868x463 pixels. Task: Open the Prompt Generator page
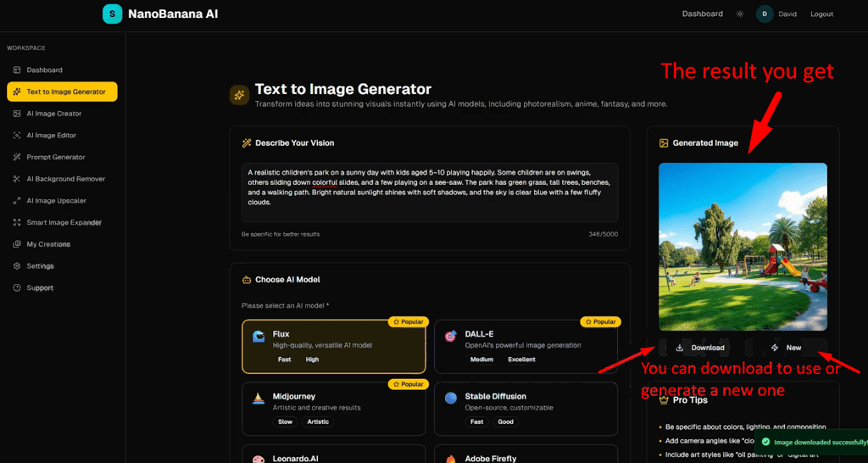coord(62,157)
